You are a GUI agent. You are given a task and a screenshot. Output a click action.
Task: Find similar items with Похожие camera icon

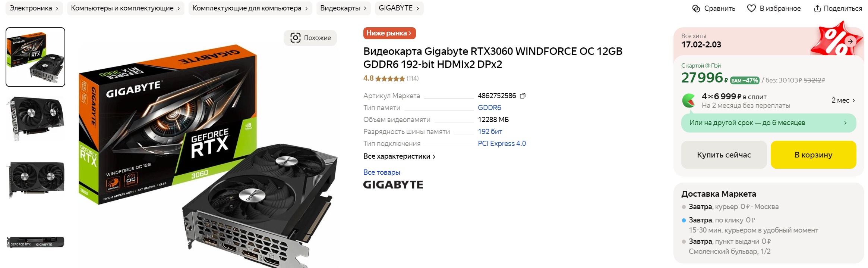[296, 38]
